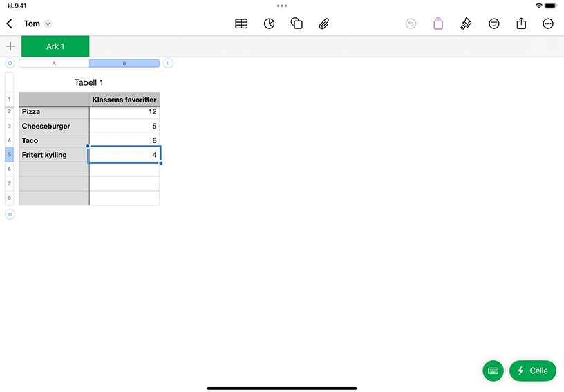Tap the back arrow to leave spreadsheet

pyautogui.click(x=10, y=24)
